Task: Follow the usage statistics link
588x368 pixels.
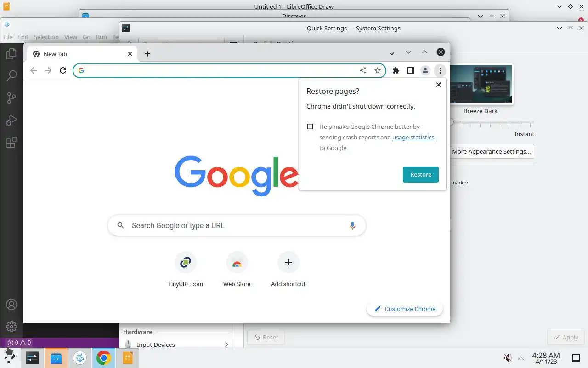Action: point(413,137)
